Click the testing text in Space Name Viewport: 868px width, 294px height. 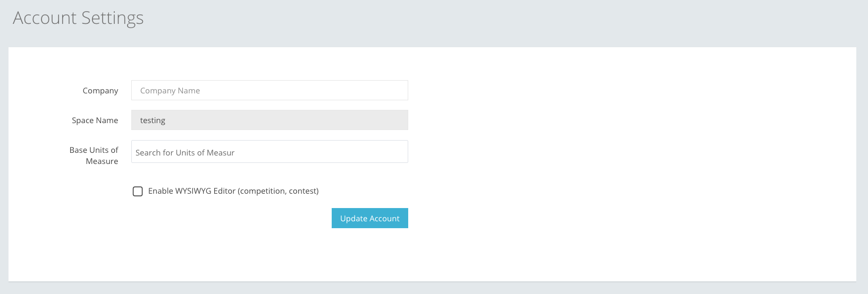[153, 120]
